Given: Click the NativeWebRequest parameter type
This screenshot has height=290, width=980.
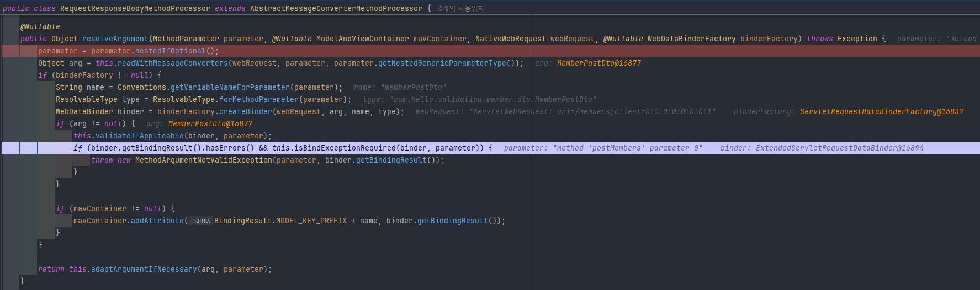Looking at the screenshot, I should [x=511, y=39].
